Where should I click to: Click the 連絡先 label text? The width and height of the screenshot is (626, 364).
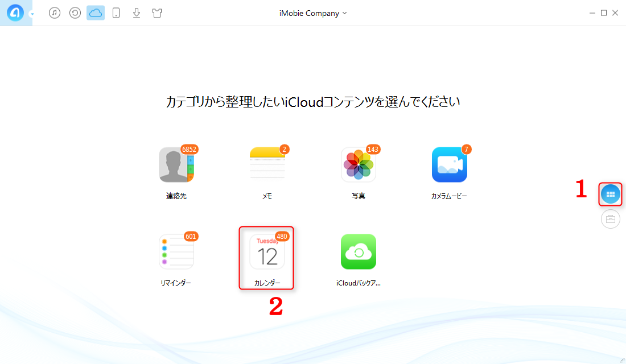[x=176, y=196]
